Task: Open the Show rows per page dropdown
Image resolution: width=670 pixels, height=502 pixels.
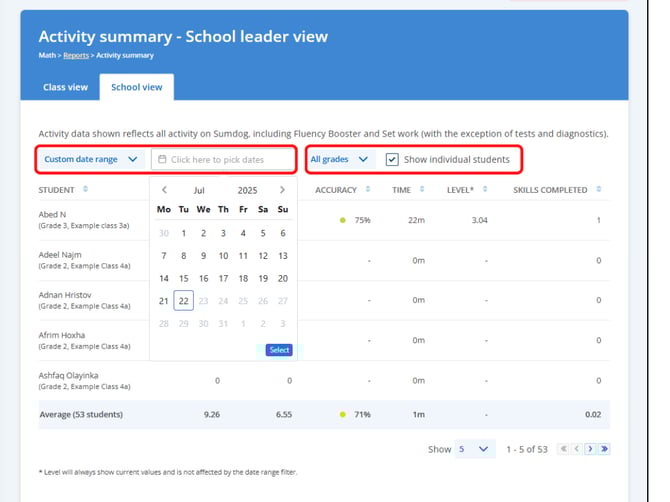Action: [x=474, y=449]
